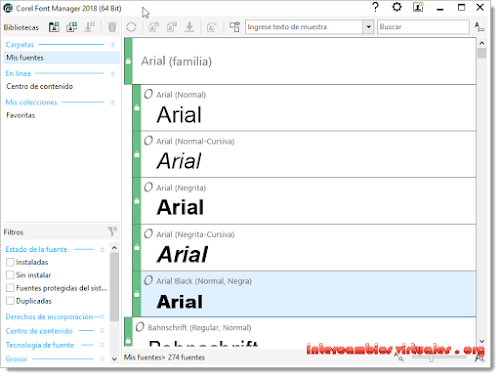Collapse the Carpetas section
The width and height of the screenshot is (500, 377).
[113, 45]
